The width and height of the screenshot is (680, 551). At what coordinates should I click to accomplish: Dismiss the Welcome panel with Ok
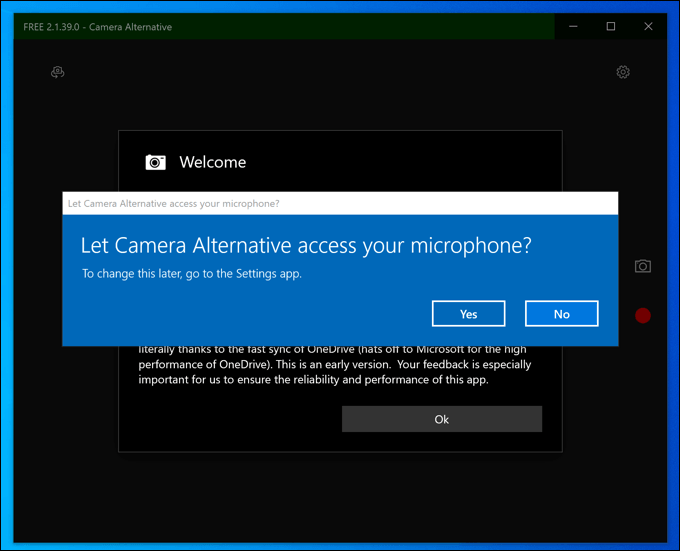(441, 419)
